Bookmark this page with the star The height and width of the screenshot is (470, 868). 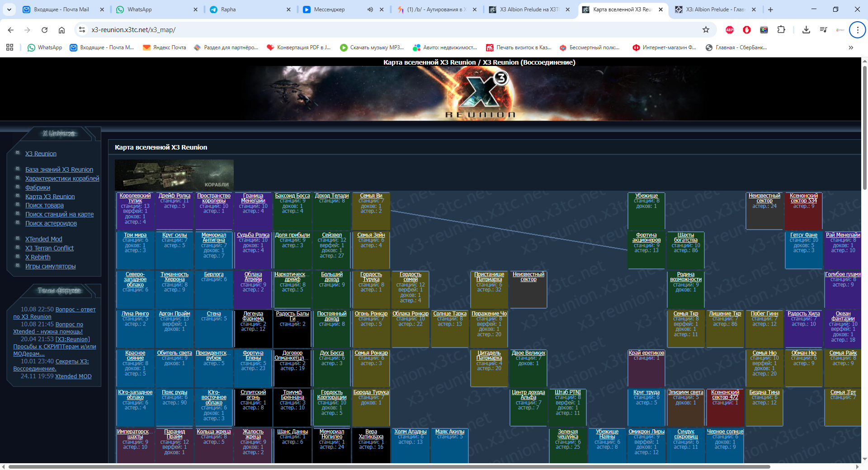[x=706, y=30]
